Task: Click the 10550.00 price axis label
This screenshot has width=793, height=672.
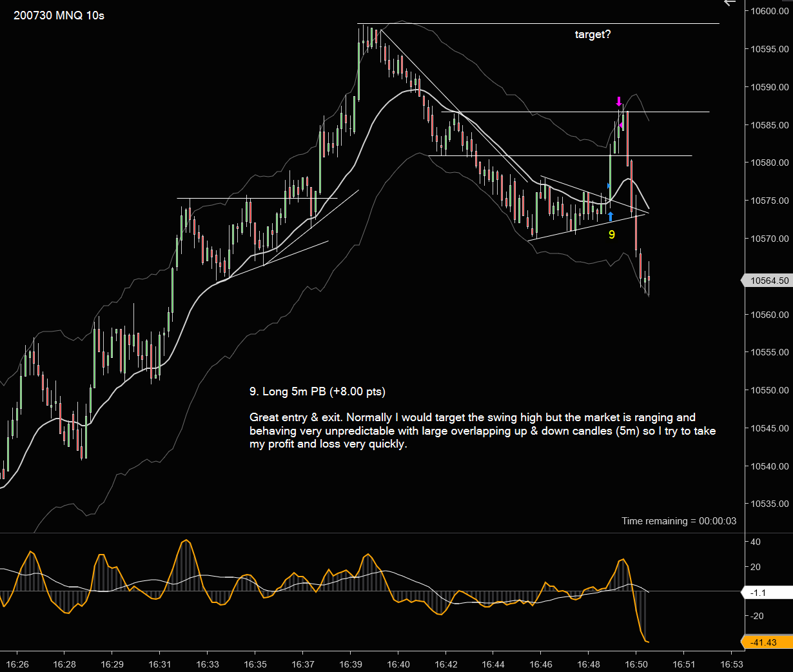Action: (x=769, y=390)
